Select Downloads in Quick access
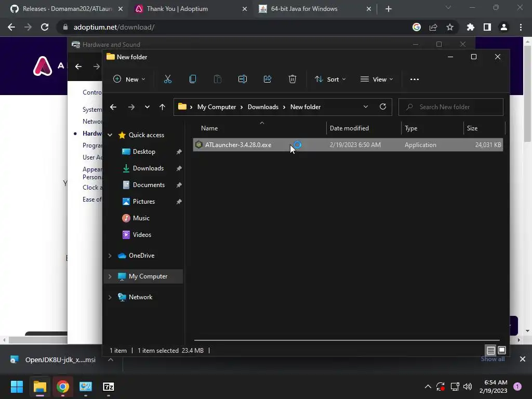The image size is (532, 399). point(148,168)
